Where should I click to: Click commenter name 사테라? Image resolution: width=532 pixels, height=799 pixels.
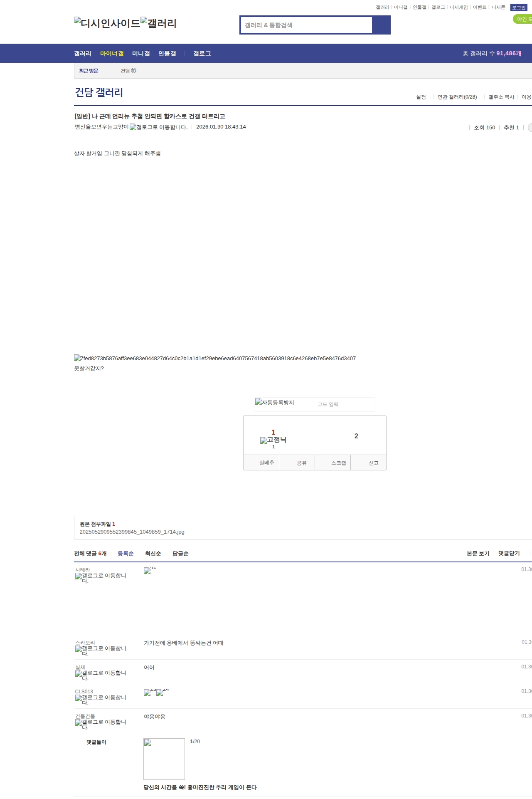[x=82, y=570]
